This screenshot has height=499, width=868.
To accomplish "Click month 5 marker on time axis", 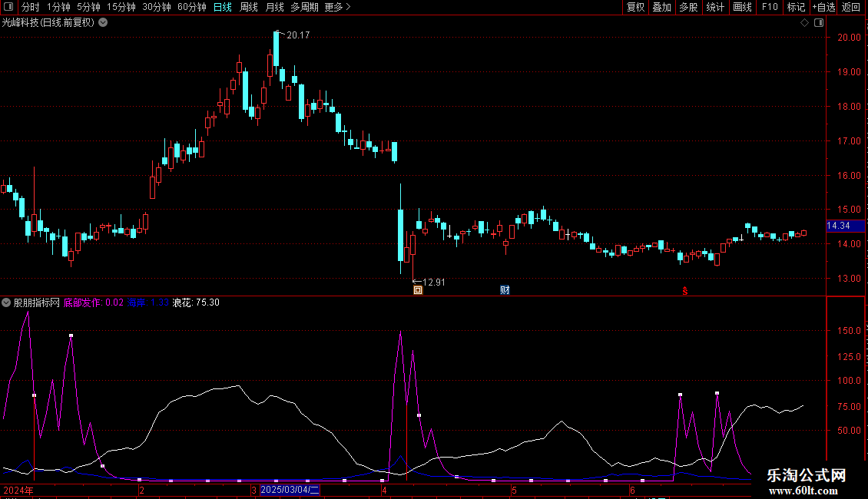I will 514,490.
